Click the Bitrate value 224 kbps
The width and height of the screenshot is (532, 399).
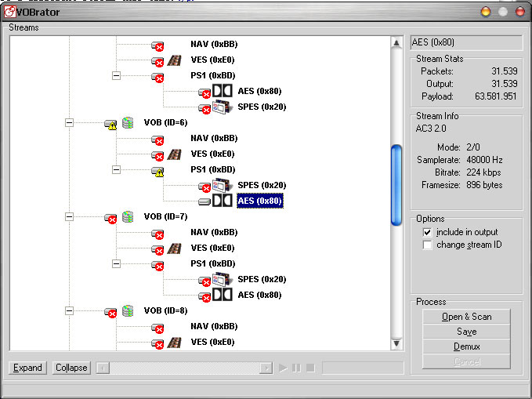483,172
